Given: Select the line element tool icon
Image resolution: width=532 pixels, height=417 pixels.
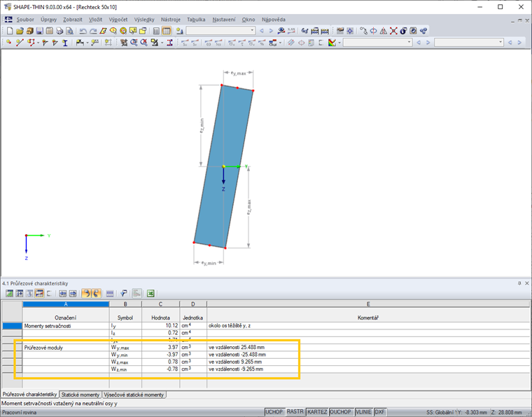Looking at the screenshot, I should pyautogui.click(x=20, y=43).
